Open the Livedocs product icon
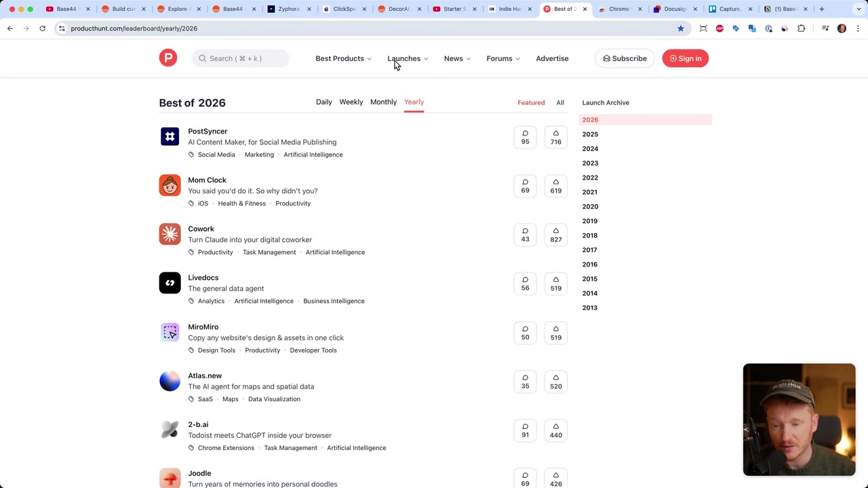The image size is (868, 488). [x=170, y=283]
